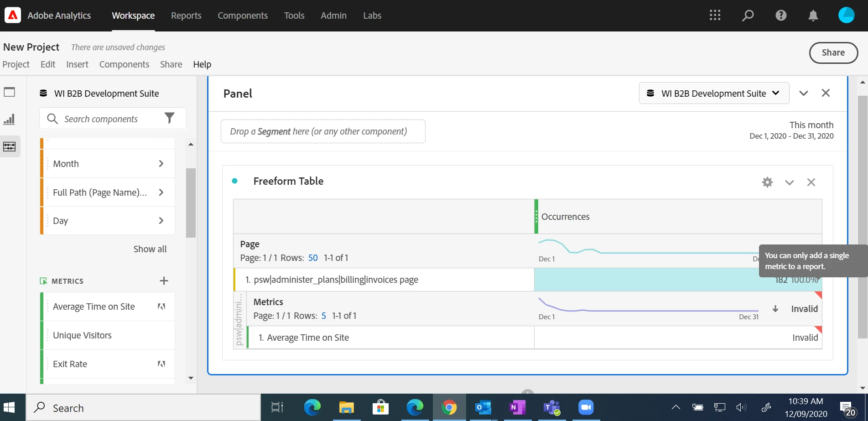Click the segment drop zone

pos(323,131)
